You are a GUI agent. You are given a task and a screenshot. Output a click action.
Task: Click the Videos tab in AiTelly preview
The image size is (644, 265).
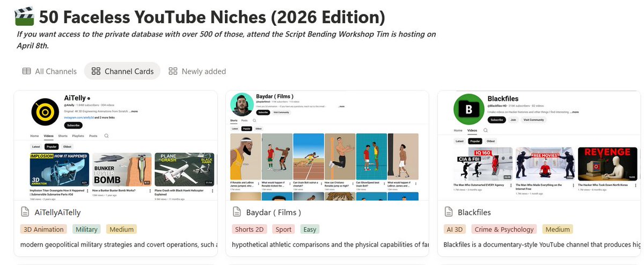(49, 136)
